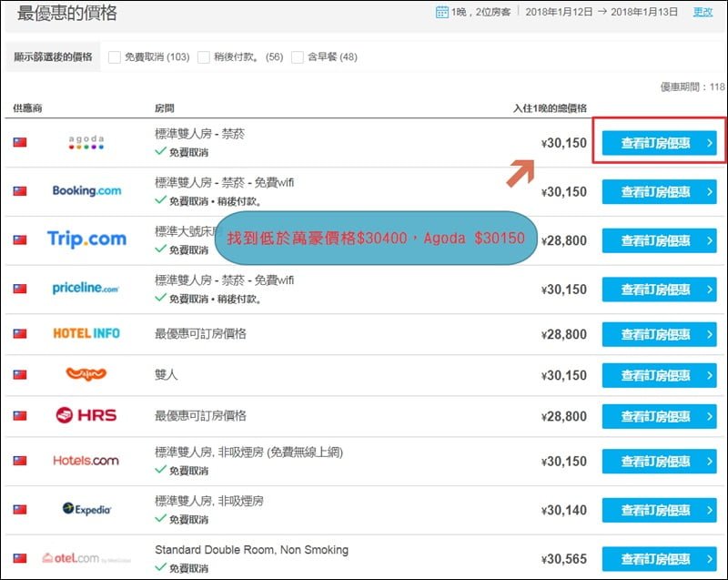The width and height of the screenshot is (728, 580).
Task: Click the priceline.com logo
Action: [x=86, y=288]
